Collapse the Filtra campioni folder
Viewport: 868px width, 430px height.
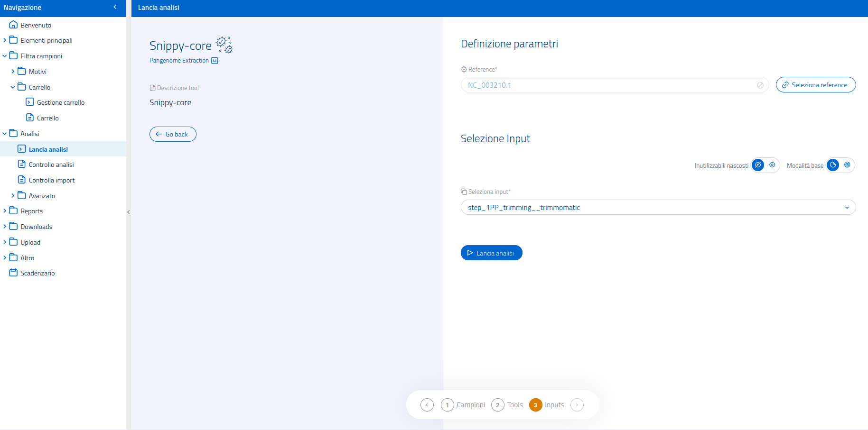click(5, 56)
